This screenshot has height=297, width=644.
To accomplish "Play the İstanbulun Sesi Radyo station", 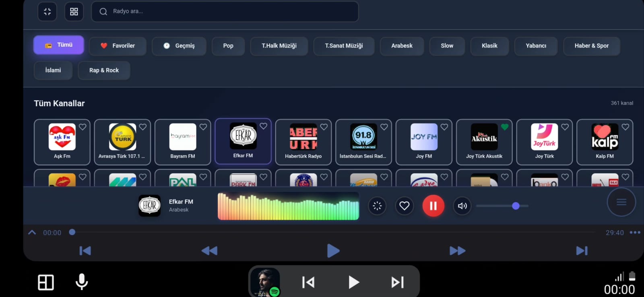I will coord(363,142).
